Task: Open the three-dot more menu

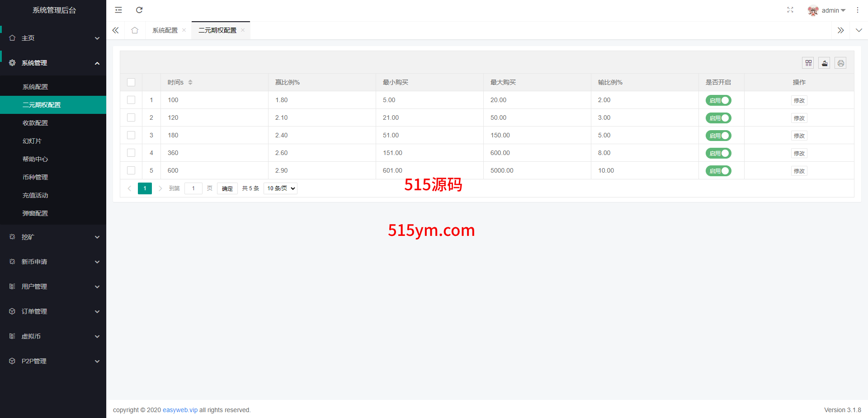Action: [x=857, y=10]
